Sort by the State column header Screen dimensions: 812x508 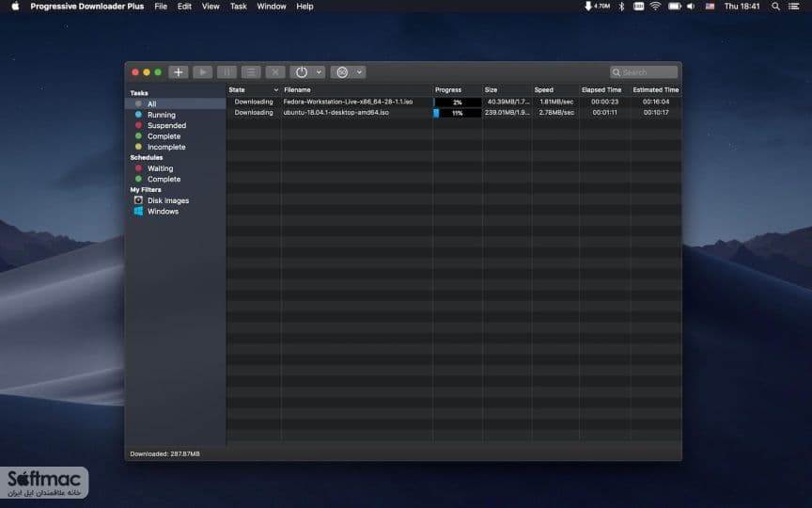point(254,89)
